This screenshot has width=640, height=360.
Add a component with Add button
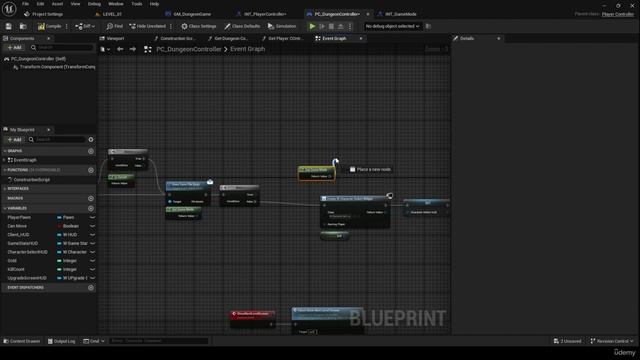[x=14, y=47]
